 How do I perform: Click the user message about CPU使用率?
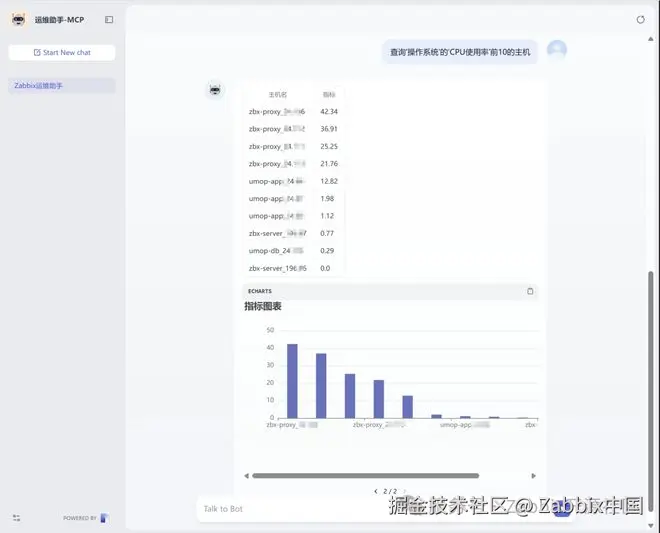click(x=460, y=52)
